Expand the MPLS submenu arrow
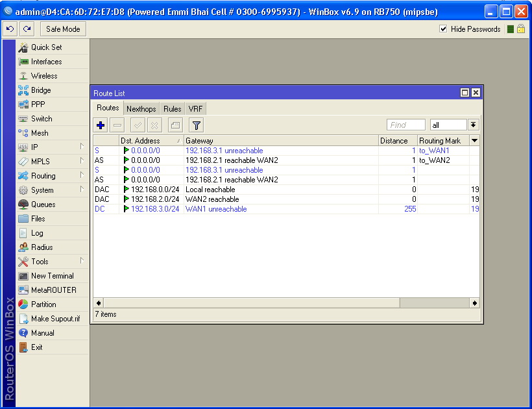Viewport: 532px width, 409px height. coord(82,160)
